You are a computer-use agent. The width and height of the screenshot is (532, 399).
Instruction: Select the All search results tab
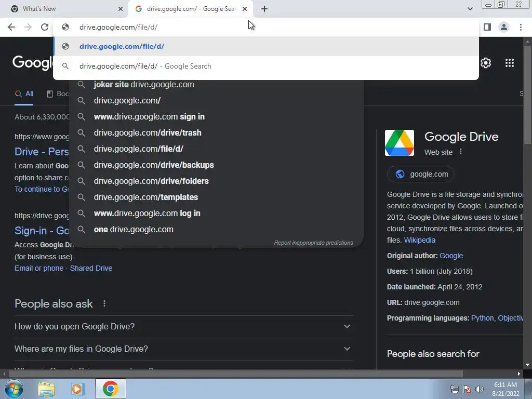(x=24, y=94)
